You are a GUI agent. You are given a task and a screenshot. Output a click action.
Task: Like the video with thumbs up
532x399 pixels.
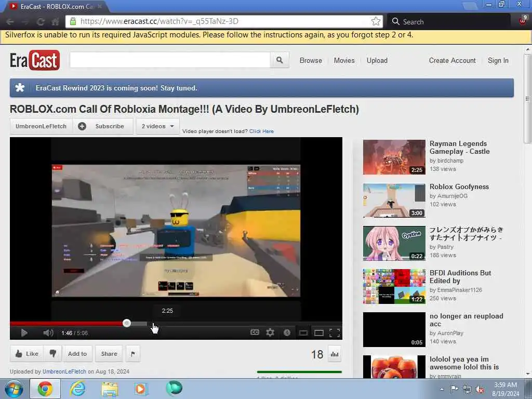[x=26, y=354]
